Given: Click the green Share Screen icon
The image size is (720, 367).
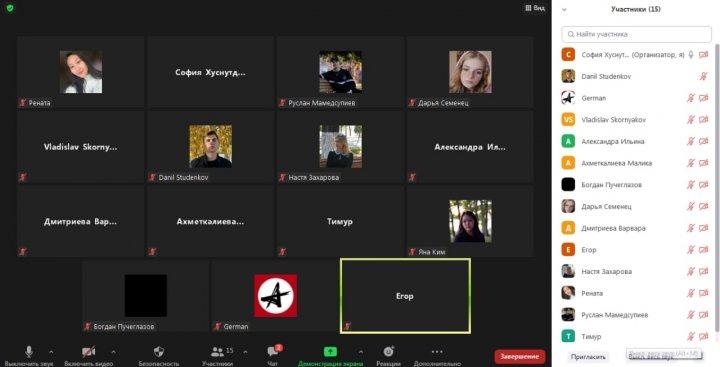Looking at the screenshot, I should tap(330, 352).
